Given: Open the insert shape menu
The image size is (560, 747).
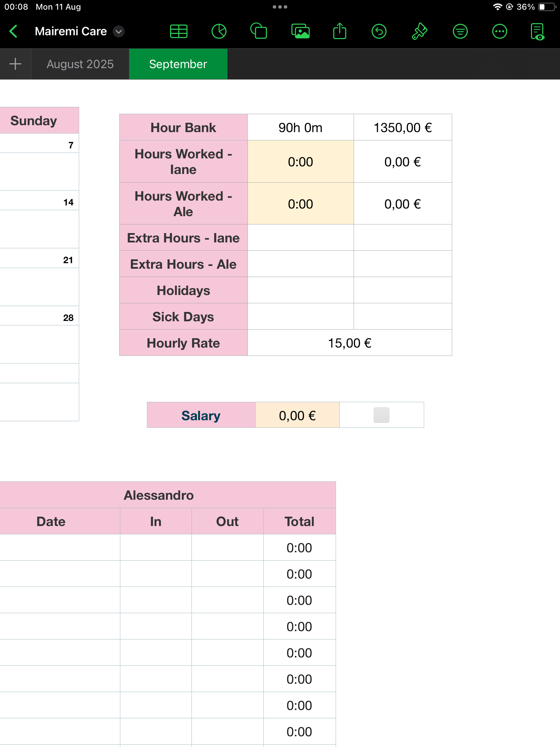Looking at the screenshot, I should [x=259, y=31].
